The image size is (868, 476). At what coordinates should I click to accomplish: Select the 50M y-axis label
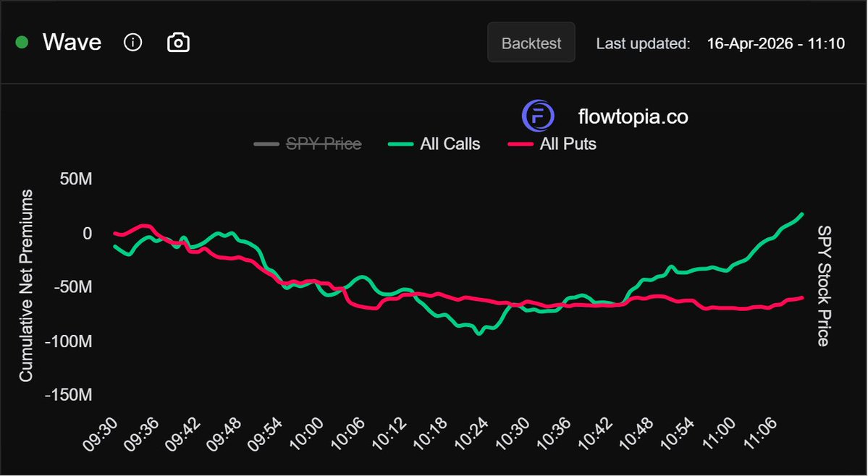pyautogui.click(x=77, y=179)
